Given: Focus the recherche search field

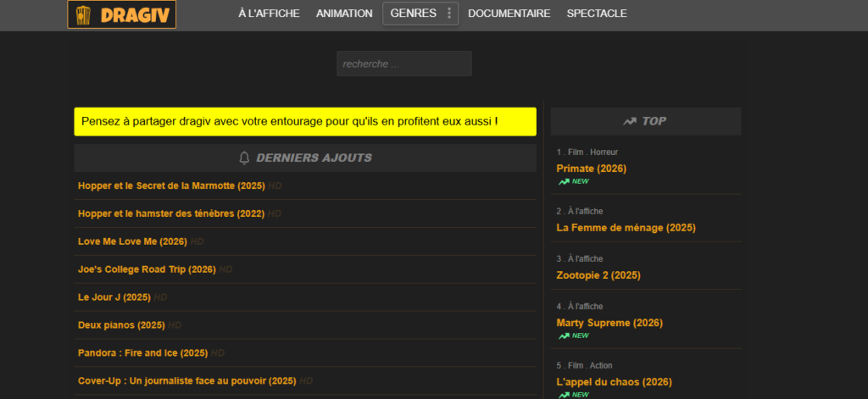Looking at the screenshot, I should pos(403,64).
